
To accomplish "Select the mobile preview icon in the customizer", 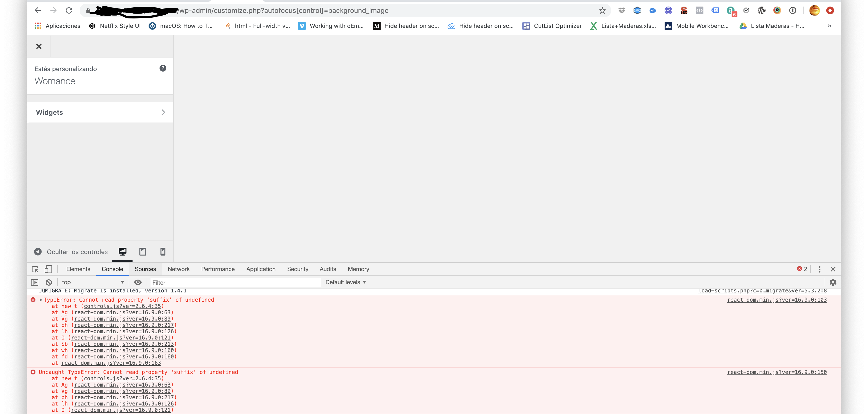I will [x=163, y=252].
